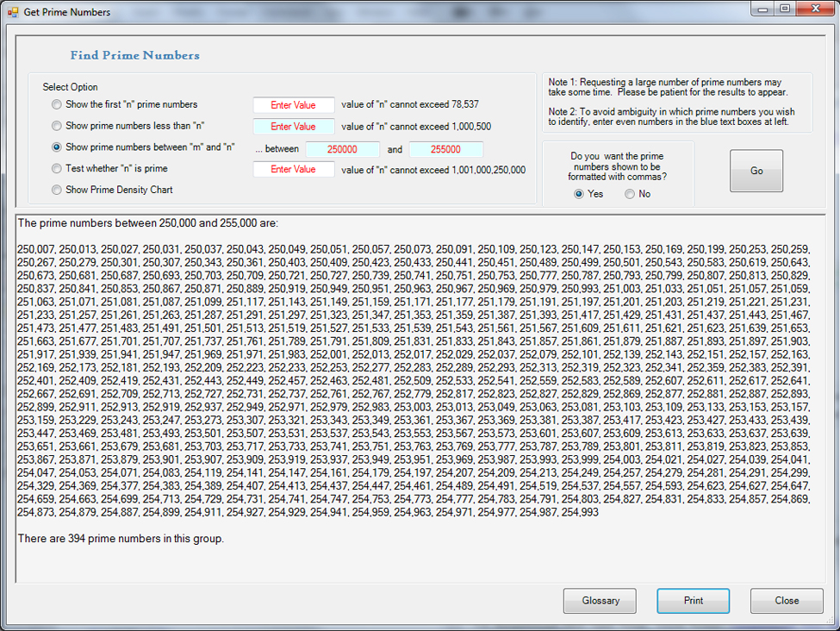
Task: Click the 'less than n' value field
Action: pos(294,127)
